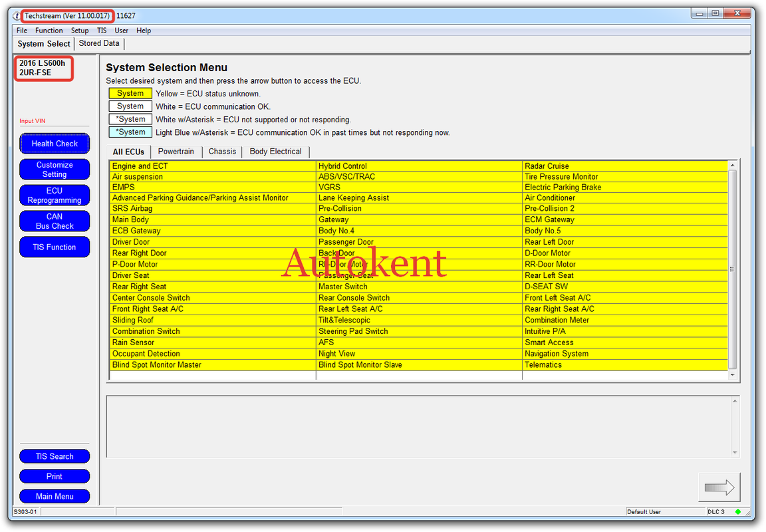Screen dimensions: 766x532
Task: Open TIS Function
Action: coord(55,247)
